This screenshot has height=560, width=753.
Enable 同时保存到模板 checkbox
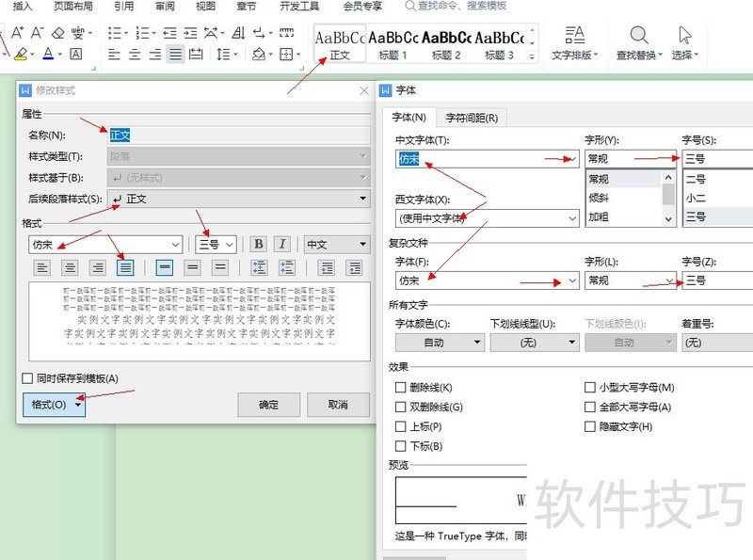click(x=27, y=378)
